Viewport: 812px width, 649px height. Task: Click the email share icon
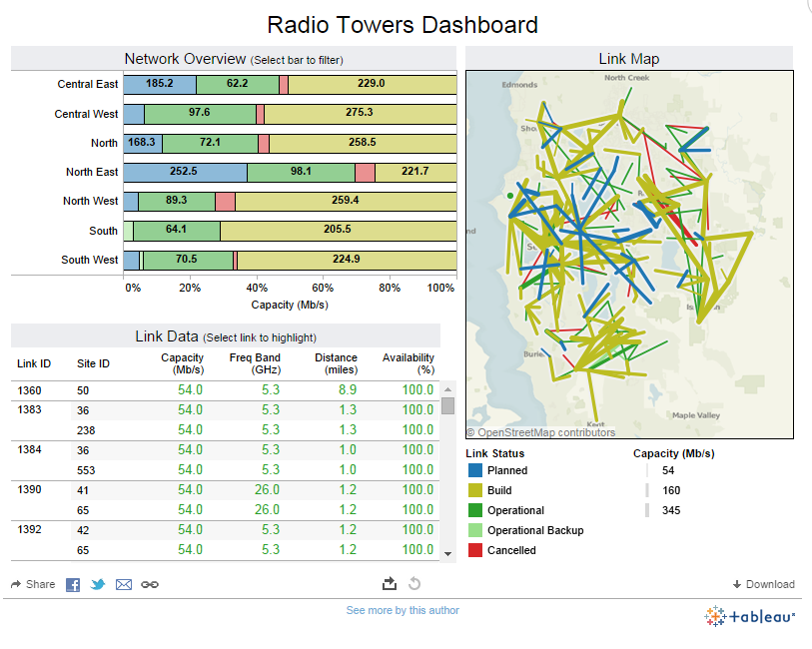tap(124, 585)
